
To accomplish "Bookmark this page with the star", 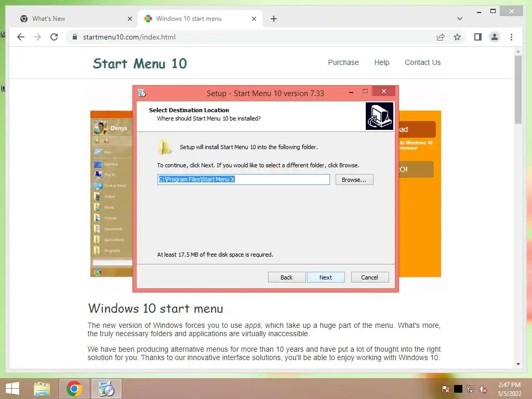I will (x=457, y=37).
